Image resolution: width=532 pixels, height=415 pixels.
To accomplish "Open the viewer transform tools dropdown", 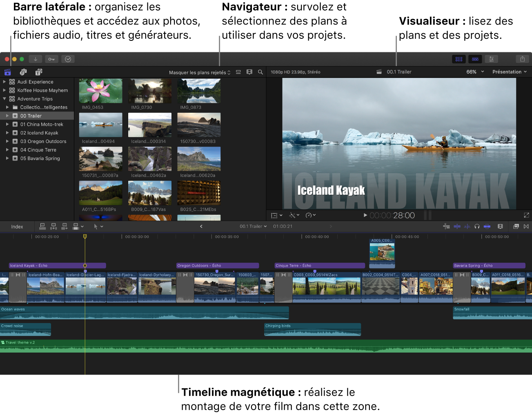I will click(x=276, y=215).
